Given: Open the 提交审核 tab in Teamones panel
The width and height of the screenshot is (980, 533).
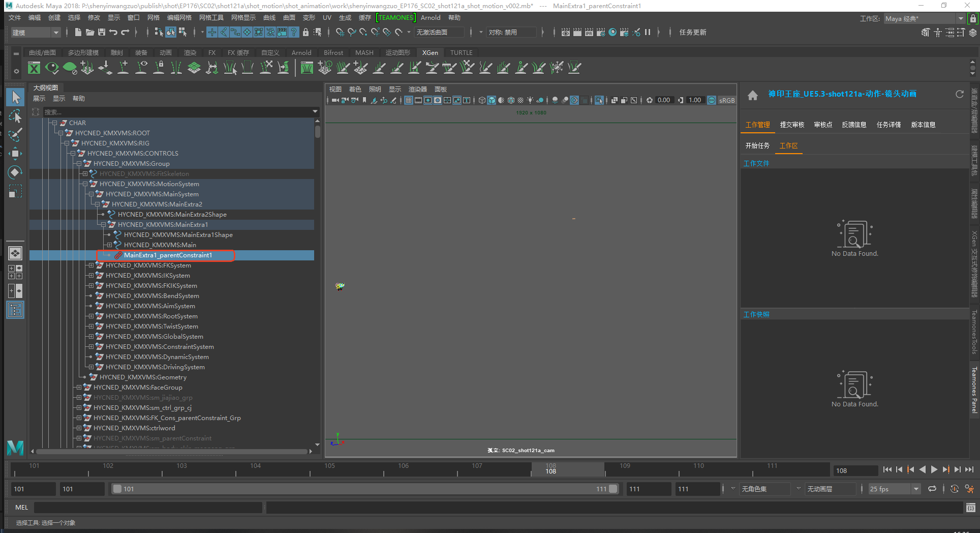Looking at the screenshot, I should point(792,125).
